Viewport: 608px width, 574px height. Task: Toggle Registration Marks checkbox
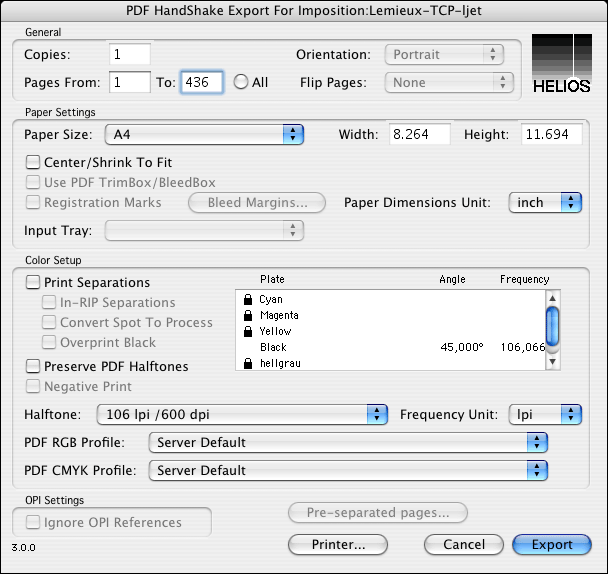33,202
